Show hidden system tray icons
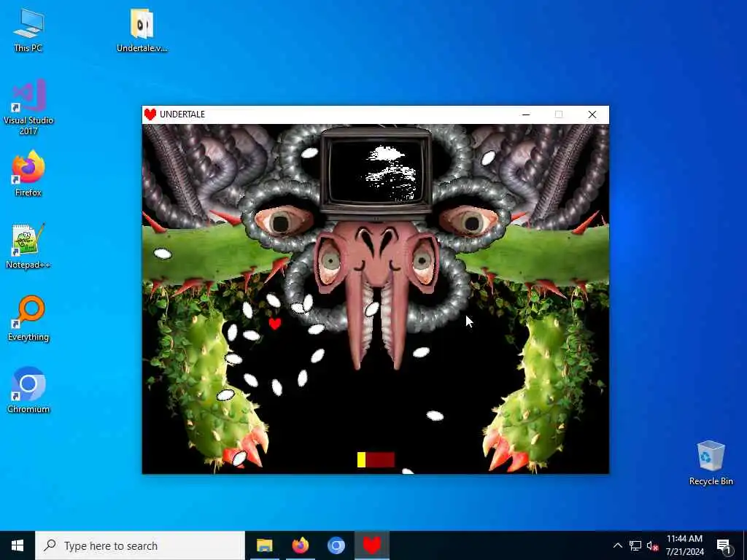This screenshot has height=560, width=747. (617, 545)
